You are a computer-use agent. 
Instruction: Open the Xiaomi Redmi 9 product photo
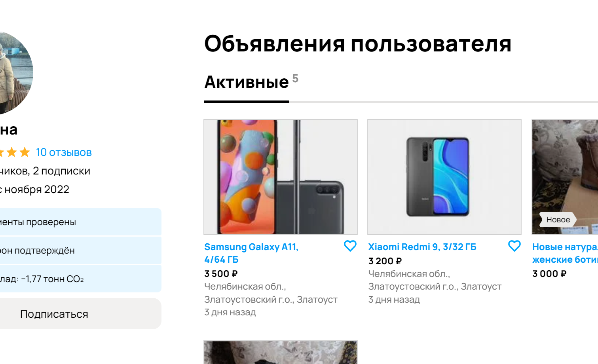tap(444, 177)
